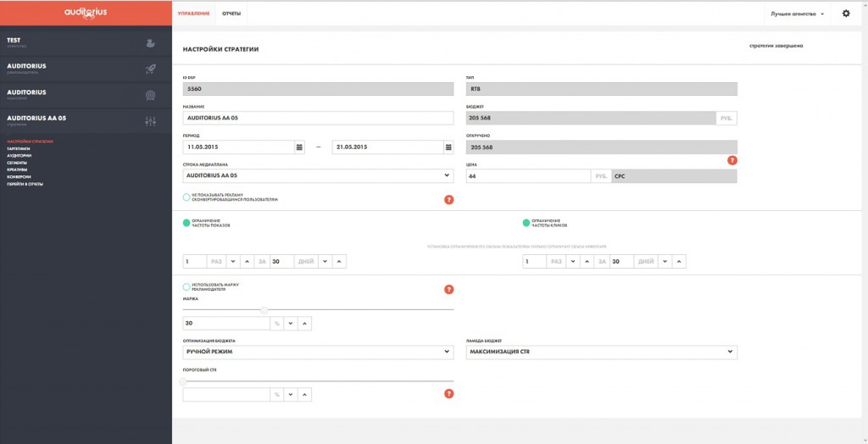
Task: Open the Оптимизация бюджета dropdown (Ручной режим)
Action: [x=447, y=351]
